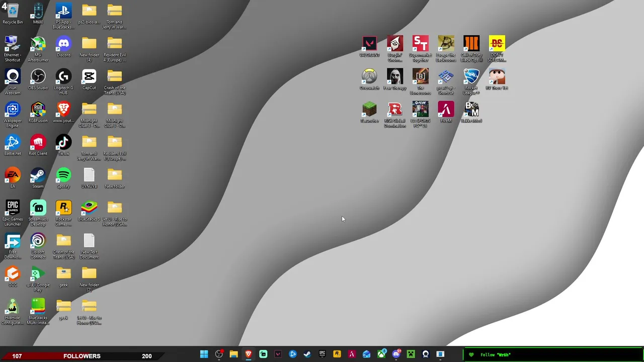644x362 pixels.
Task: Launch Ubisoft Connect desktop icon
Action: coord(38,246)
